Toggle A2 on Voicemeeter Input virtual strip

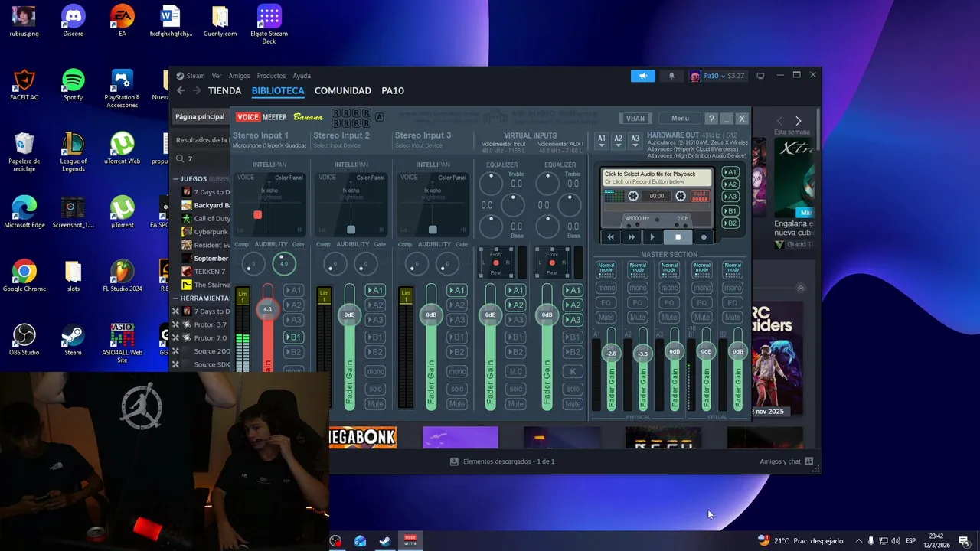click(516, 305)
